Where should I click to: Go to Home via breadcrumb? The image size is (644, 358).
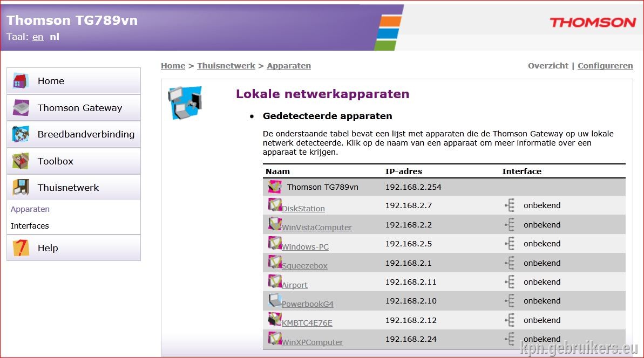click(x=173, y=66)
